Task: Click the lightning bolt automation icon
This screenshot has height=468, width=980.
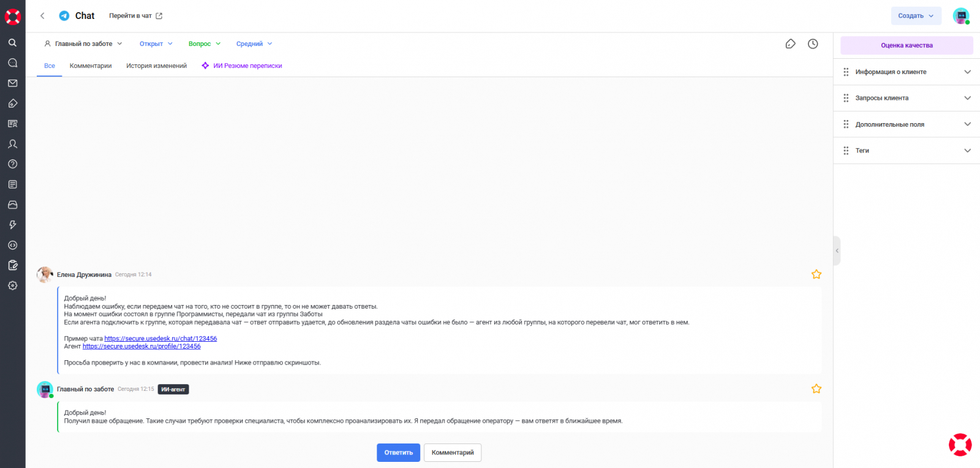Action: coord(12,225)
